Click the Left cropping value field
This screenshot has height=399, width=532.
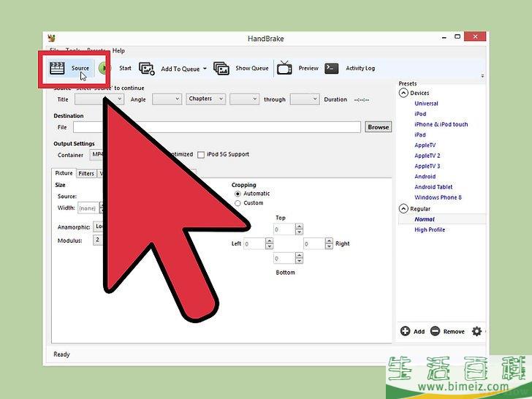(254, 243)
